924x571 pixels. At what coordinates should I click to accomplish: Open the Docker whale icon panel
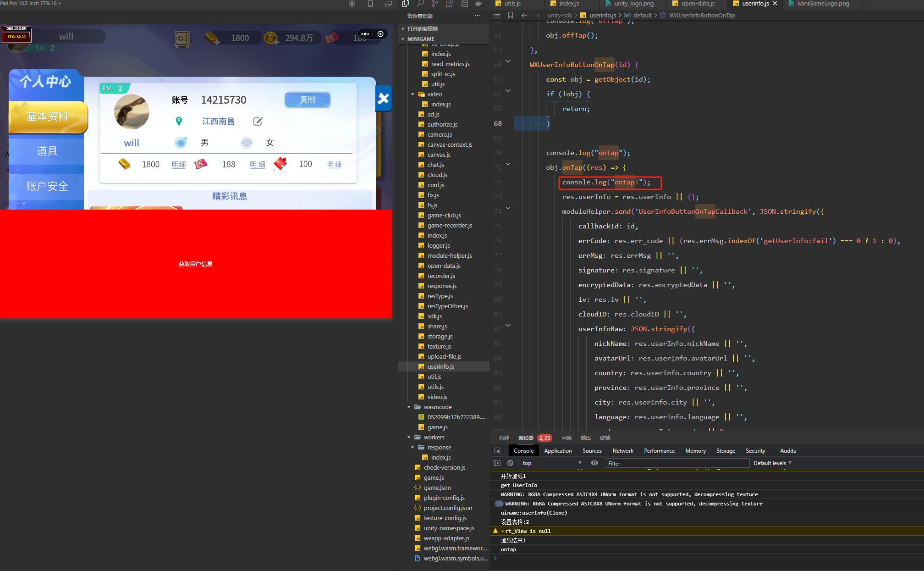point(478,4)
